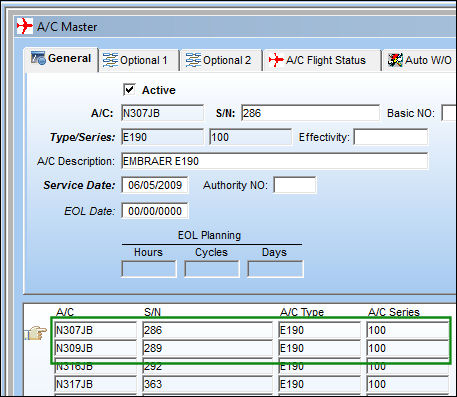This screenshot has height=397, width=457.
Task: Click the series 100 cell in N317JB row
Action: [408, 384]
